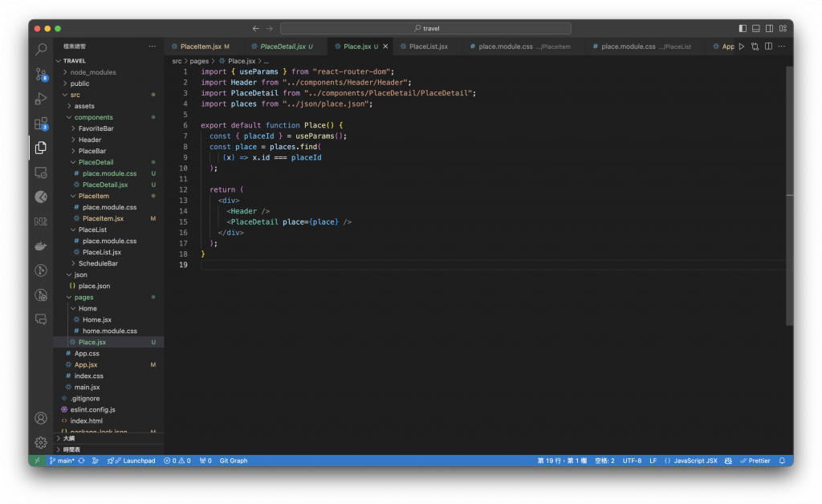Open the Accounts menu icon
The height and width of the screenshot is (504, 822).
(x=41, y=418)
